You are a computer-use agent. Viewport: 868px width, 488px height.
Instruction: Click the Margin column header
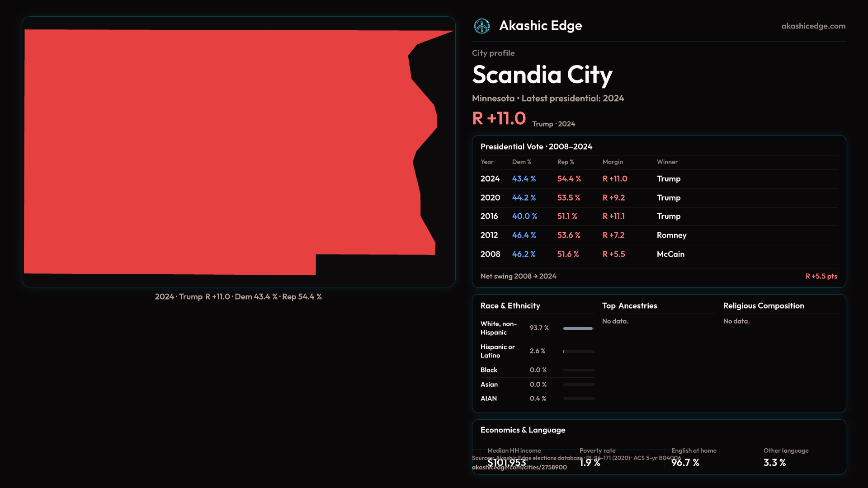[612, 162]
